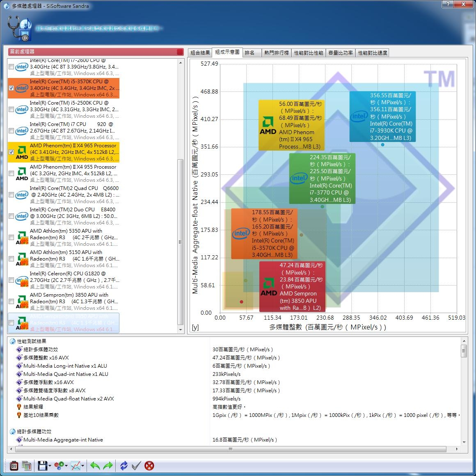Cancel with the red X circle icon
476x476 pixels.
pyautogui.click(x=149, y=465)
